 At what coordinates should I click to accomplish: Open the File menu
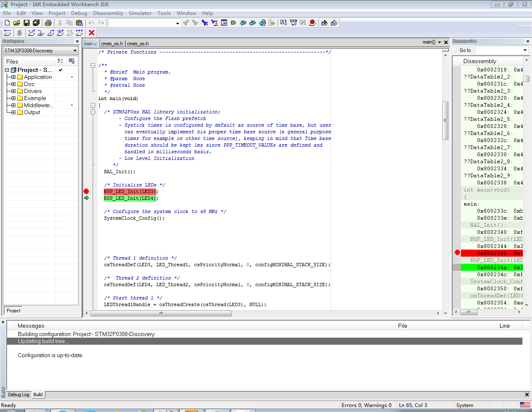[x=7, y=13]
